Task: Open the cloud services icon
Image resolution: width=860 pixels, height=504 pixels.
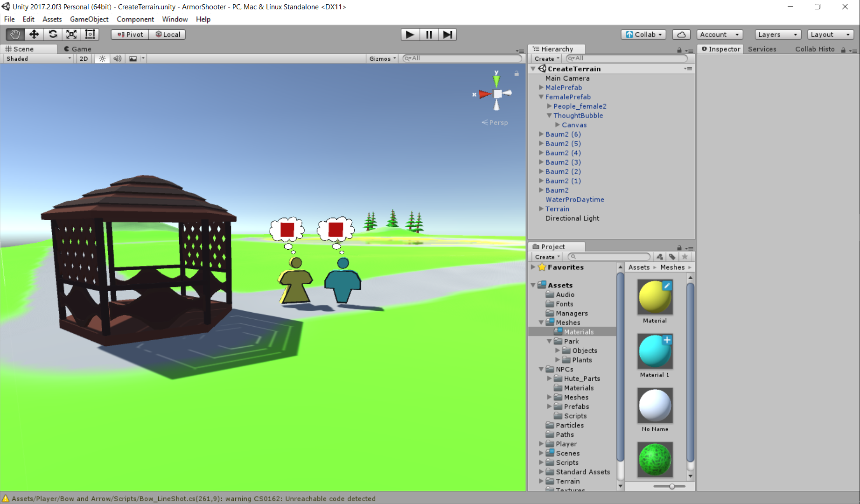Action: click(x=681, y=35)
